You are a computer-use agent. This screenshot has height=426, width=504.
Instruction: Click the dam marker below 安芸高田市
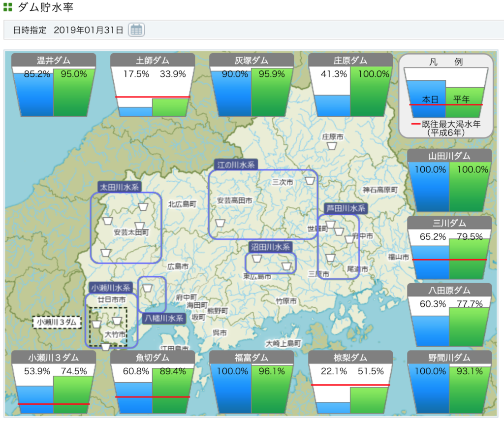point(220,223)
